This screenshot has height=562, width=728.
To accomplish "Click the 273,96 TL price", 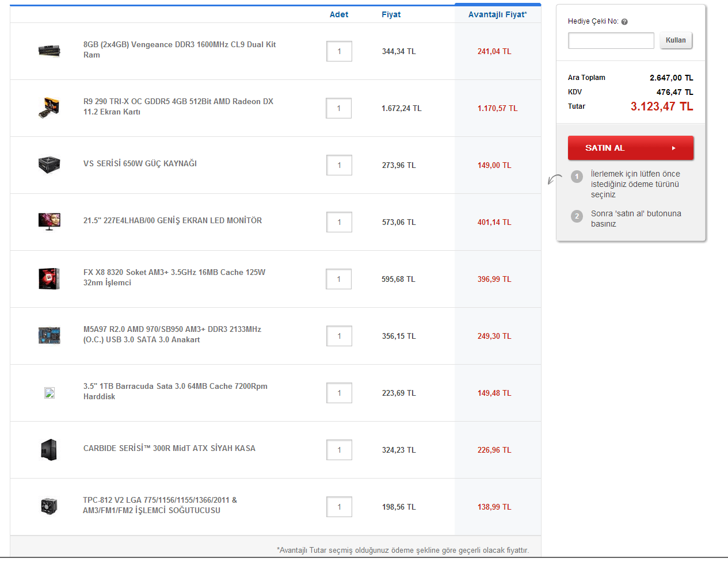I will (399, 165).
